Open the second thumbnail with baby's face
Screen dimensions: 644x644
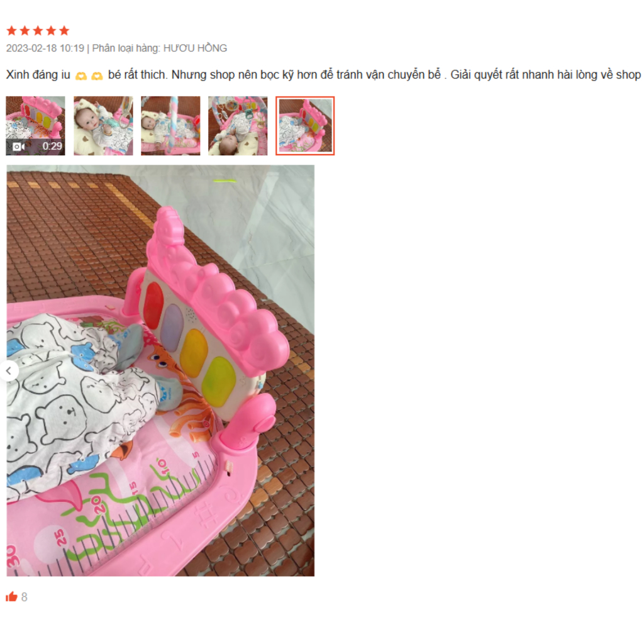(103, 126)
